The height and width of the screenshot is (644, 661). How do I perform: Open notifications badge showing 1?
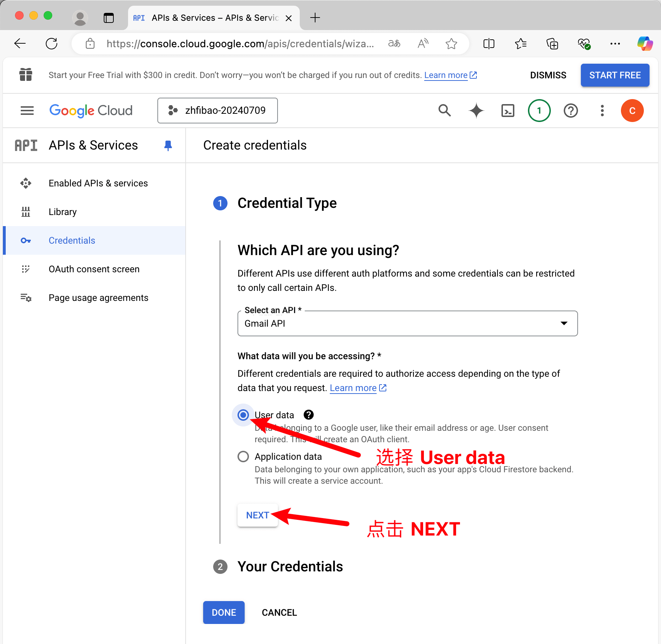[x=539, y=111]
